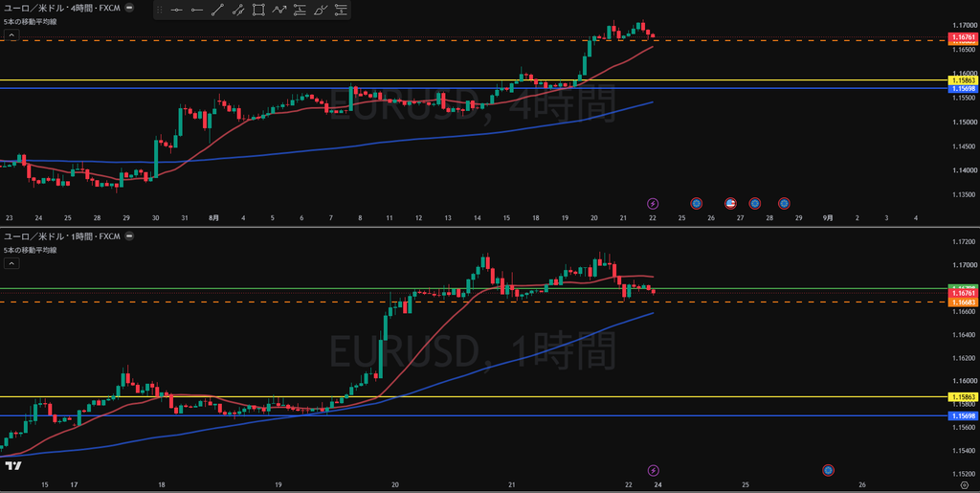Select the trend line tool

(217, 10)
